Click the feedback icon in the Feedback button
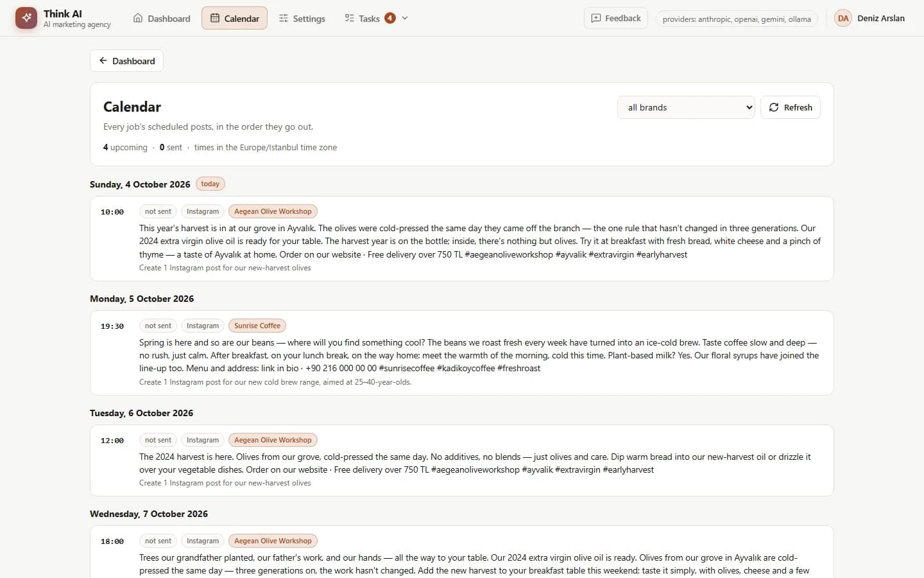The height and width of the screenshot is (578, 924). point(596,18)
